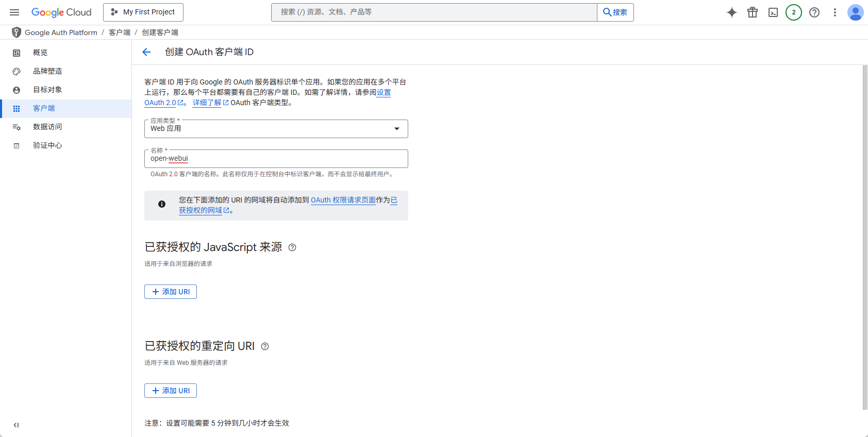868x437 pixels.
Task: Add URI under 重定向 URI
Action: tap(171, 391)
